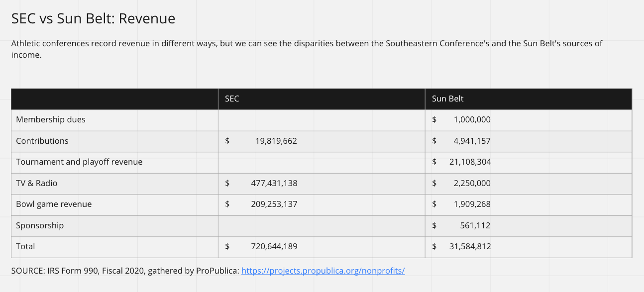Open the ProPublica nonprofits link
This screenshot has height=292, width=644.
click(x=323, y=271)
